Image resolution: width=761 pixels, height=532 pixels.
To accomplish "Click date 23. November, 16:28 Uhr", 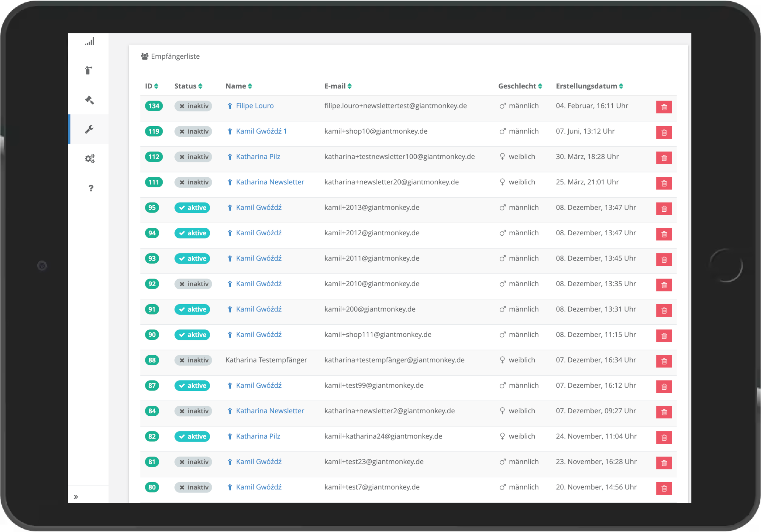I will coord(596,462).
